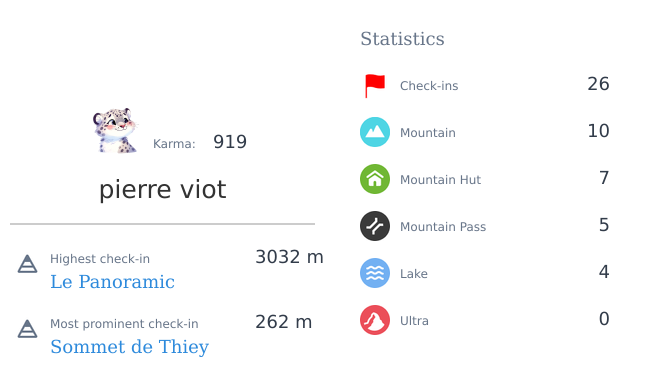Click the Highest check-in triangle icon
Image resolution: width=650 pixels, height=385 pixels.
pyautogui.click(x=27, y=264)
